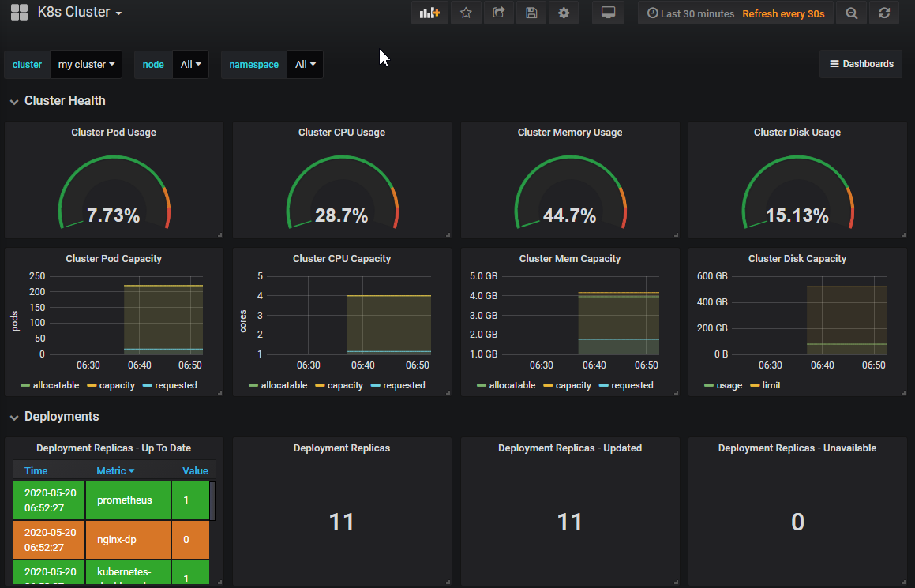
Task: Open the cluster variable dropdown showing my cluster
Action: [x=85, y=64]
